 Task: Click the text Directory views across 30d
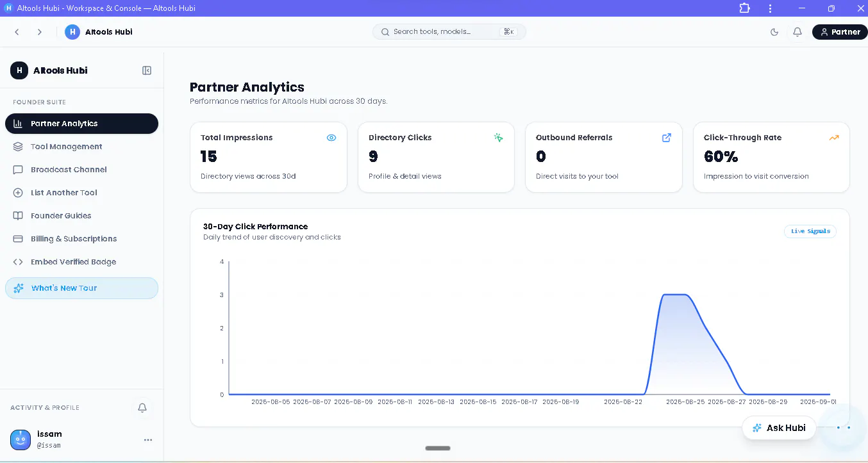[x=248, y=176]
